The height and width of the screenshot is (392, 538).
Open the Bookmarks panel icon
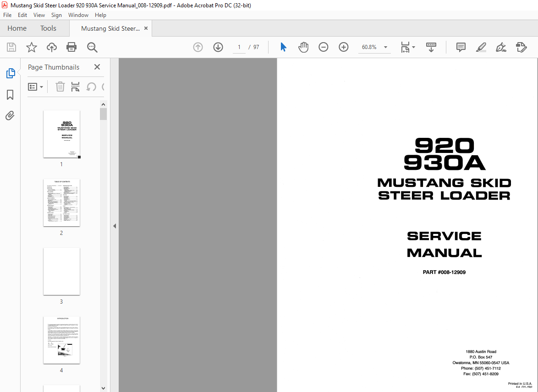(10, 95)
